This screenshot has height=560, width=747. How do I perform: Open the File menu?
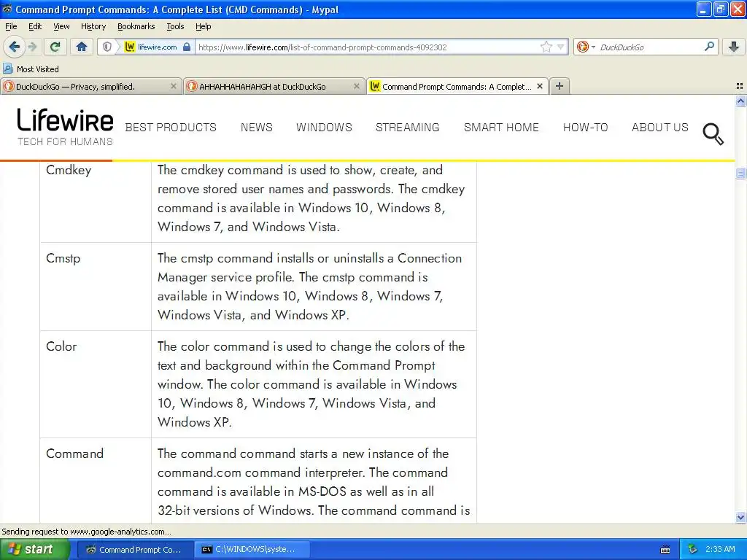11,26
